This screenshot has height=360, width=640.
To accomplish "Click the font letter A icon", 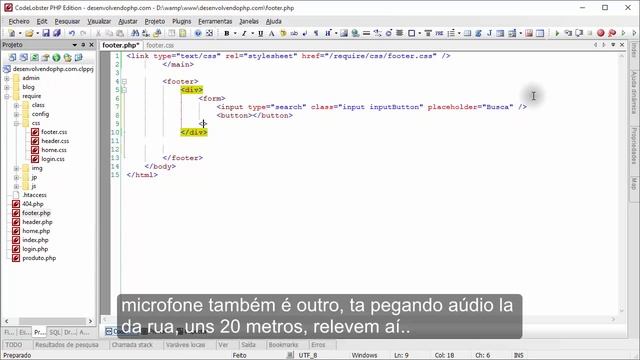I will 271,33.
